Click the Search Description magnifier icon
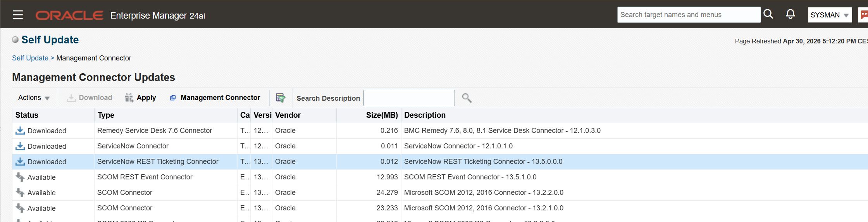This screenshot has height=222, width=868. (x=467, y=98)
